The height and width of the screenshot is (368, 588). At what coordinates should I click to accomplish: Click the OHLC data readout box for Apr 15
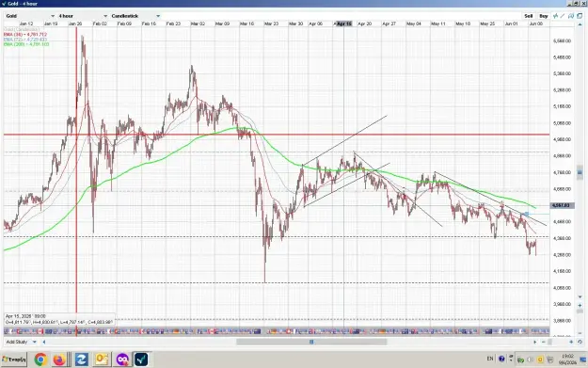pyautogui.click(x=59, y=319)
